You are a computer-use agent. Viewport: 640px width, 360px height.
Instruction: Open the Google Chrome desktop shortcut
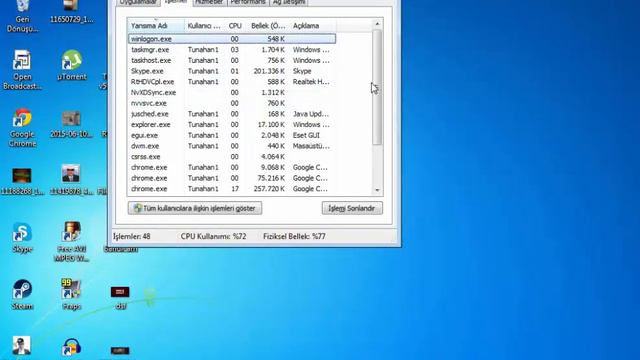(x=22, y=128)
